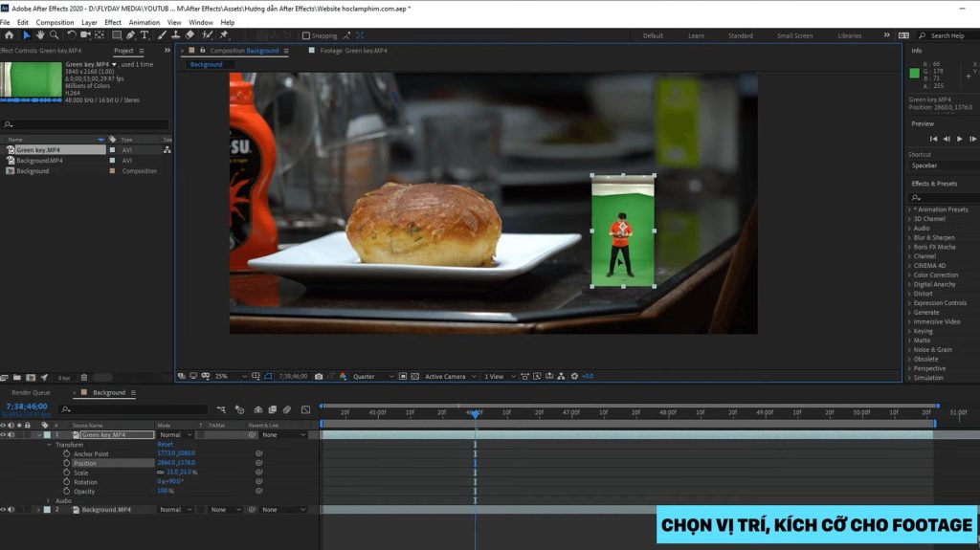Click the Graph Editor icon in timeline
The height and width of the screenshot is (550, 980).
(x=305, y=409)
